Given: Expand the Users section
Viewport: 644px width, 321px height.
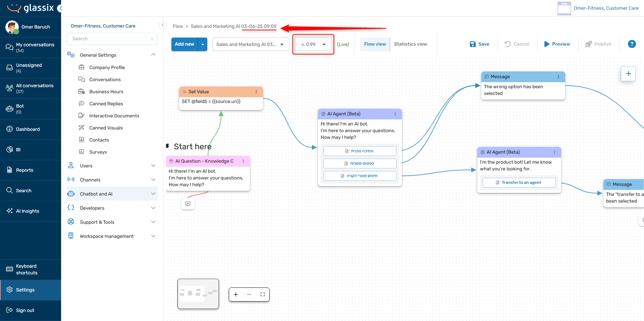Looking at the screenshot, I should (x=153, y=165).
